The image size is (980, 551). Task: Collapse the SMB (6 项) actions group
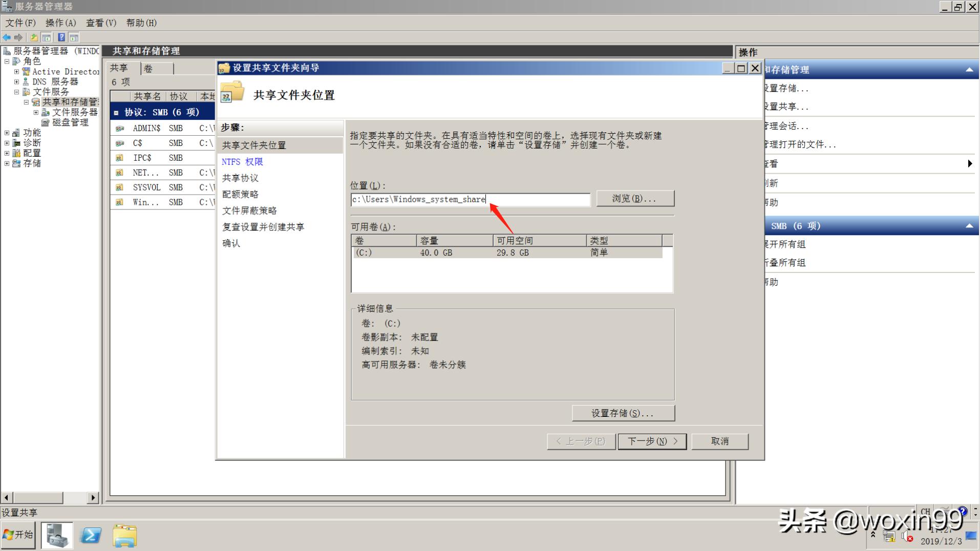tap(969, 225)
